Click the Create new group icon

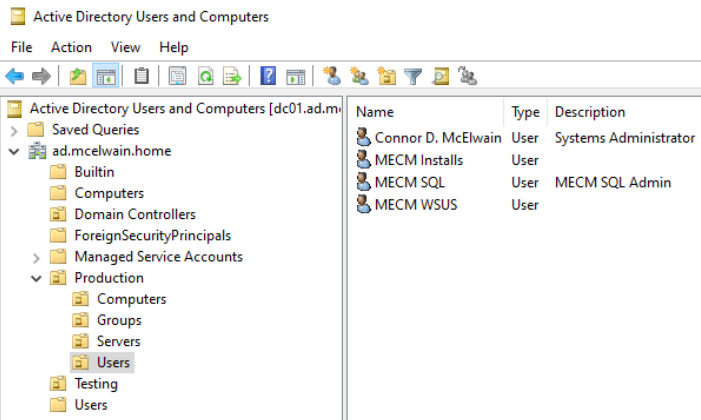359,76
